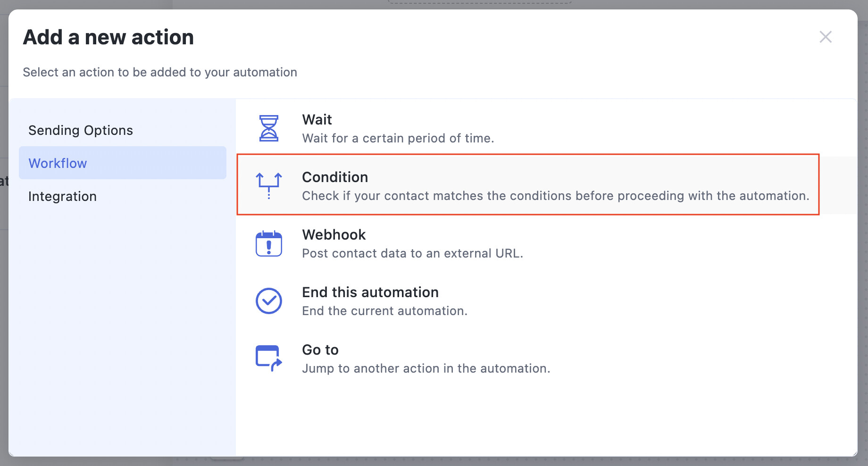This screenshot has height=466, width=868.
Task: Pick the Condition action title
Action: tap(335, 177)
